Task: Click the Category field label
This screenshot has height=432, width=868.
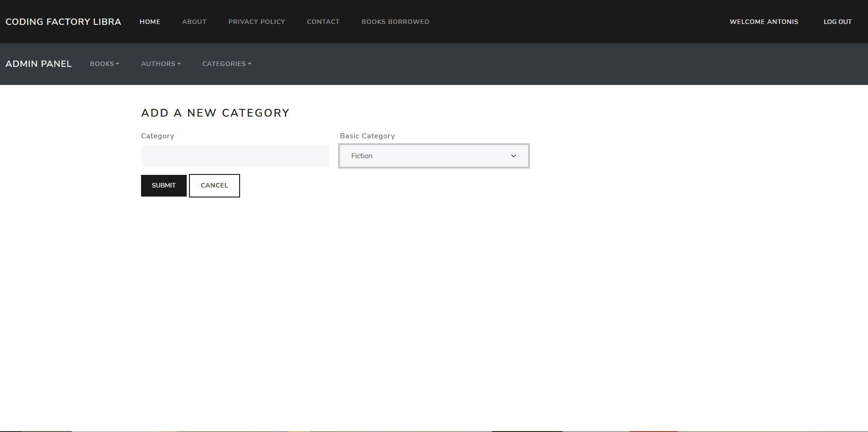Action: click(x=157, y=136)
